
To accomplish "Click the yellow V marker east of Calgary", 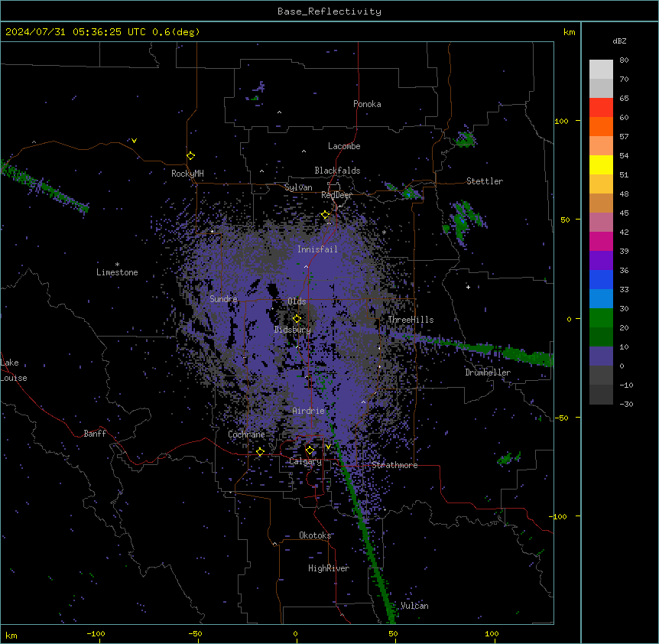I will (x=328, y=447).
